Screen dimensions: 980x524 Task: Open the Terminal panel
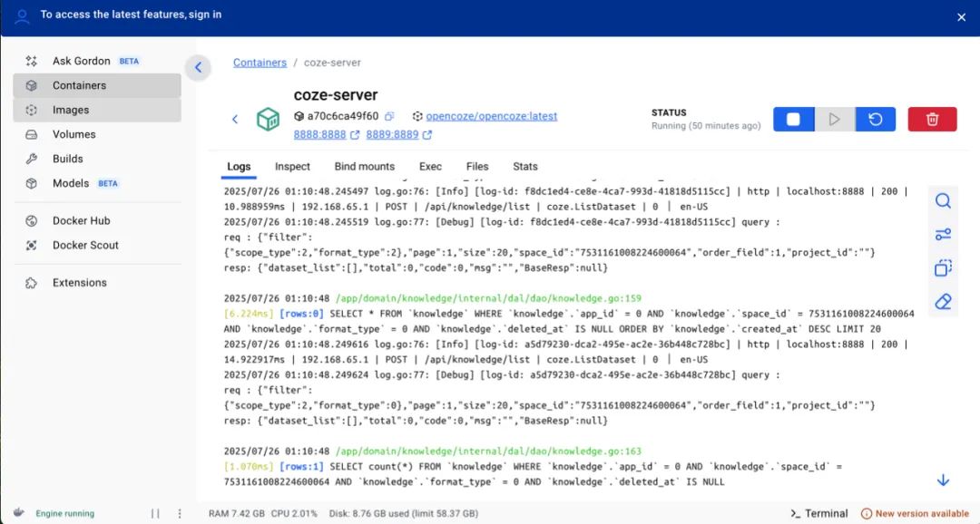click(819, 513)
